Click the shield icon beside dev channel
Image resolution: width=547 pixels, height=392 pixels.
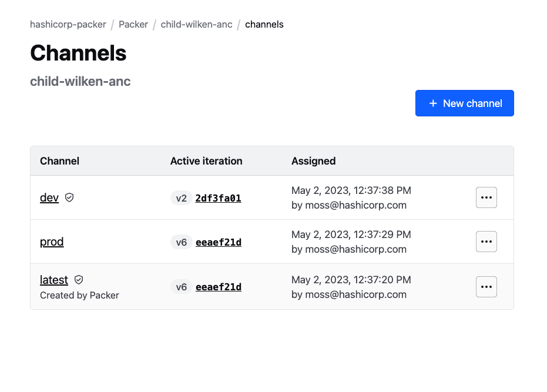click(x=69, y=197)
